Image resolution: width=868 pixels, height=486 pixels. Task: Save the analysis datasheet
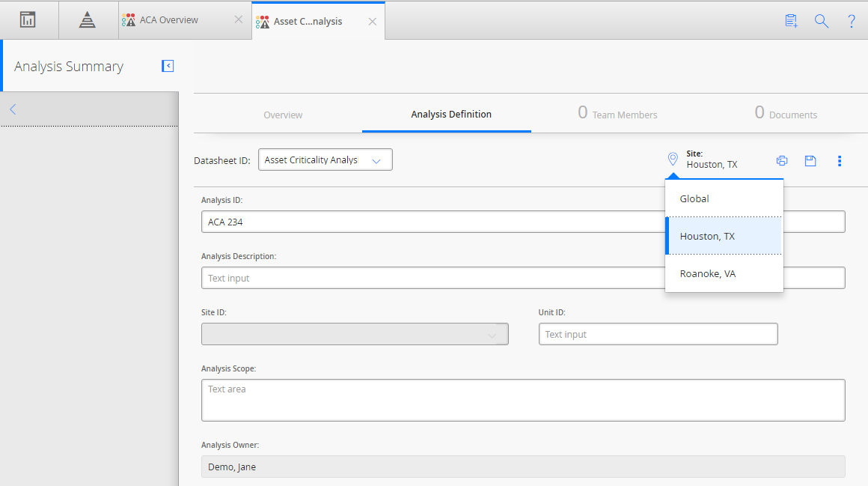[x=810, y=161]
